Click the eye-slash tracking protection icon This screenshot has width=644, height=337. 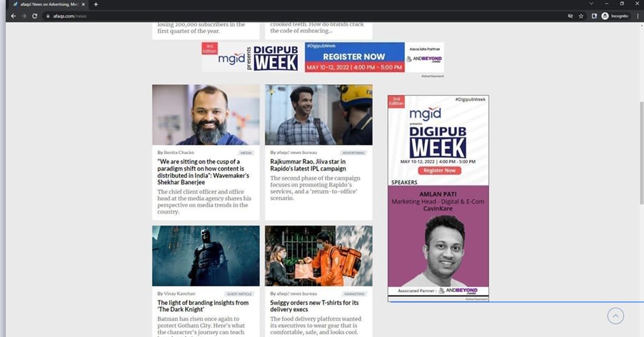[x=570, y=16]
